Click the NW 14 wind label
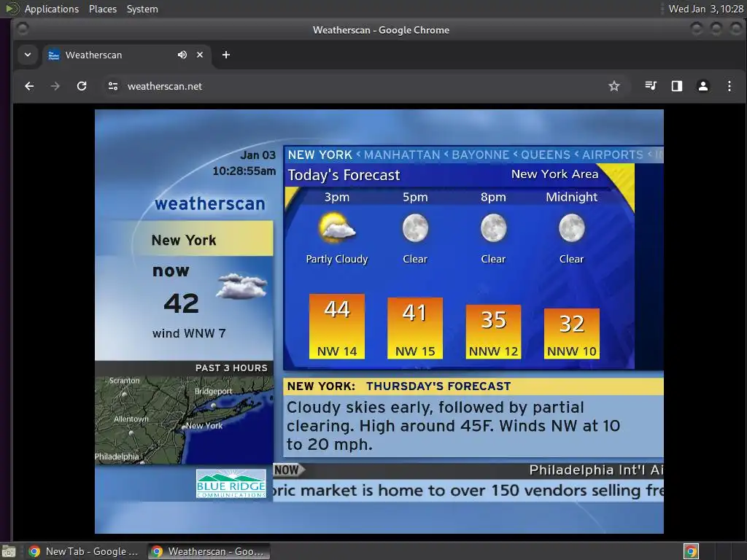 coord(337,351)
